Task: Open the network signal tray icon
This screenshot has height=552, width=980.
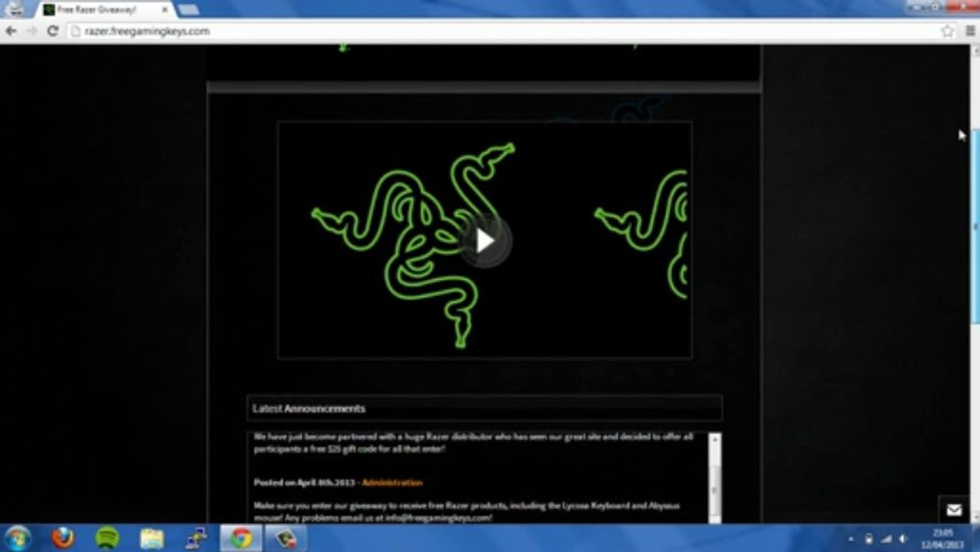Action: 886,539
